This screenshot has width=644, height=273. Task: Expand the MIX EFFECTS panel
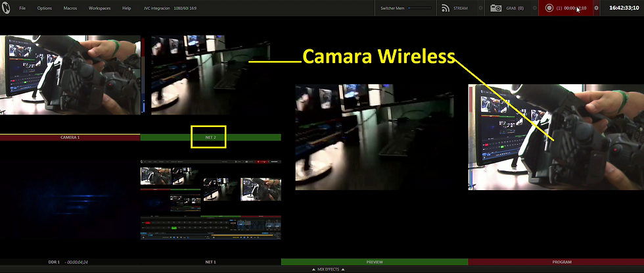click(x=328, y=269)
